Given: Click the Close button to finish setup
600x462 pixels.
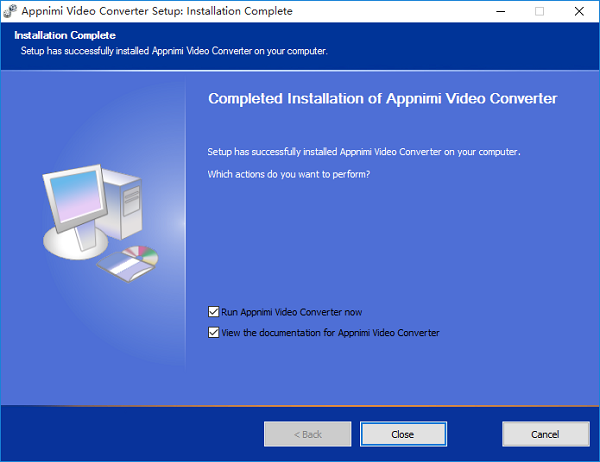Looking at the screenshot, I should [403, 434].
